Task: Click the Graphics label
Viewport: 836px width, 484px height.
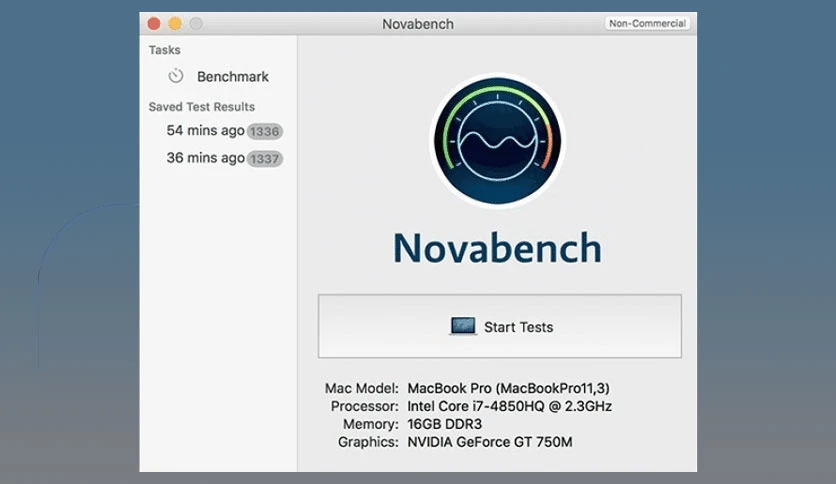Action: click(368, 442)
